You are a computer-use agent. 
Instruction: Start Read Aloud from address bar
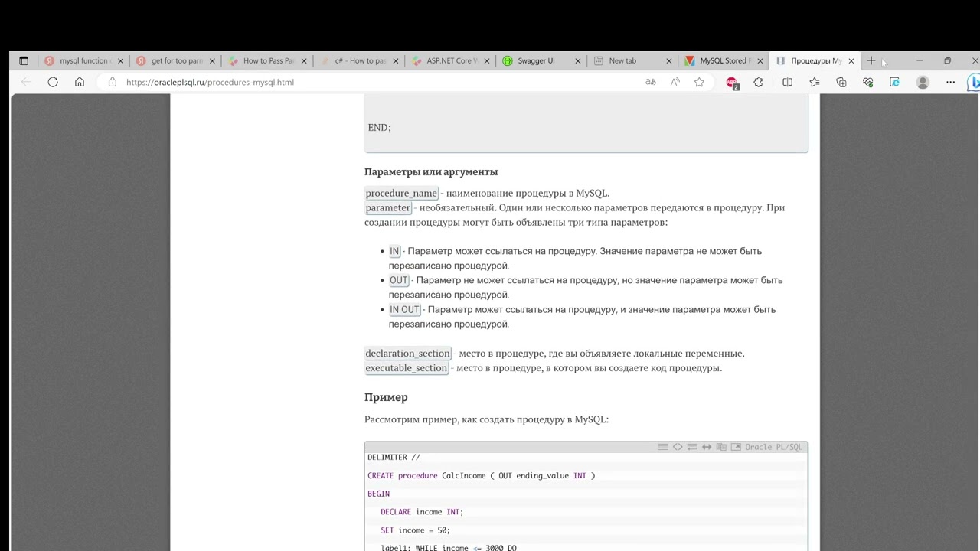point(675,82)
